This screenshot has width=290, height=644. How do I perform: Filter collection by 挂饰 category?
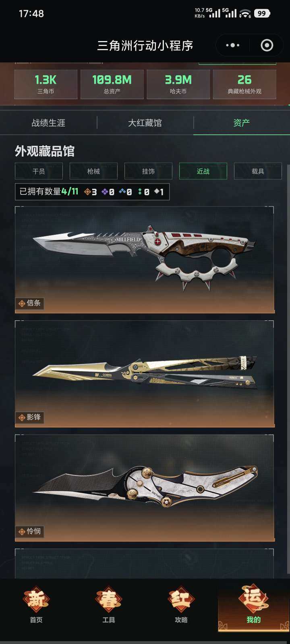pos(148,171)
